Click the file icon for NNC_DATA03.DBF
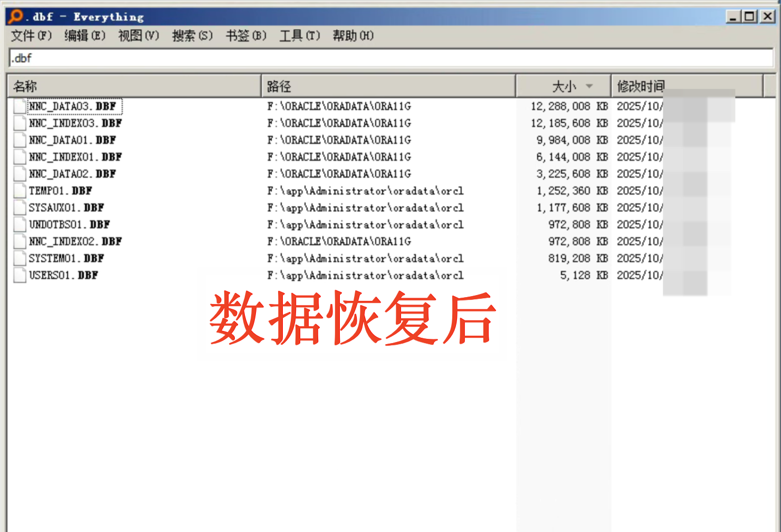The height and width of the screenshot is (532, 781). (x=20, y=107)
